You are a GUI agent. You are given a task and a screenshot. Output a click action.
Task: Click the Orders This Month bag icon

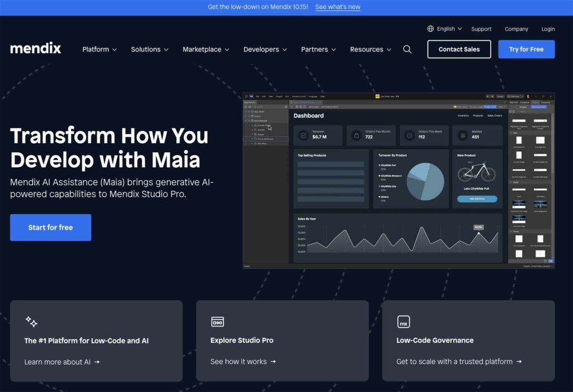pos(356,135)
